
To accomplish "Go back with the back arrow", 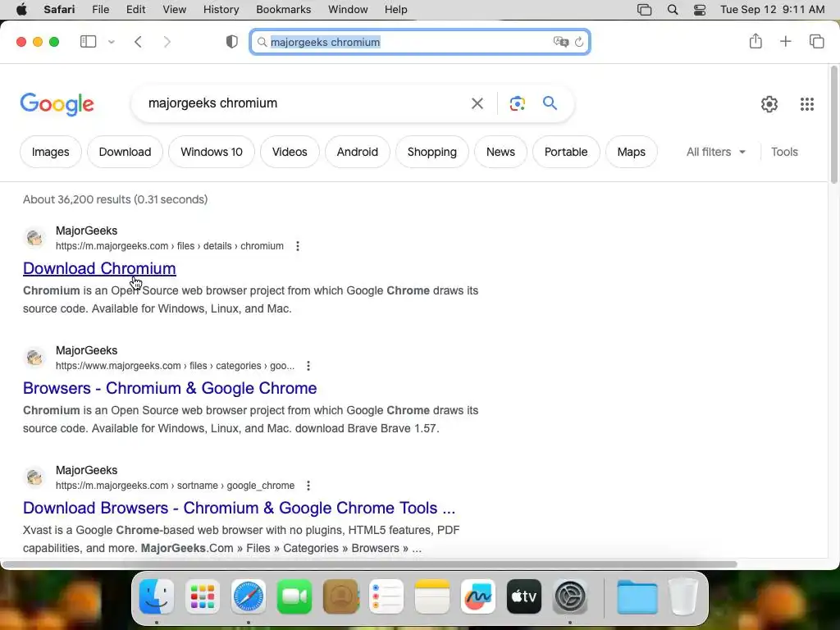I will 138,42.
